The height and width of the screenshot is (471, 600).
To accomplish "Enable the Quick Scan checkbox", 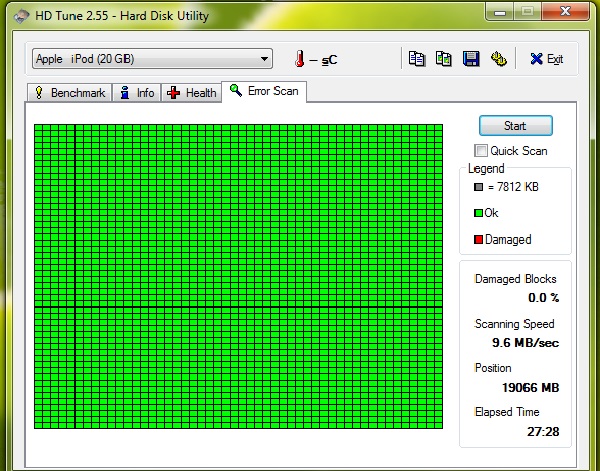I will click(x=481, y=151).
